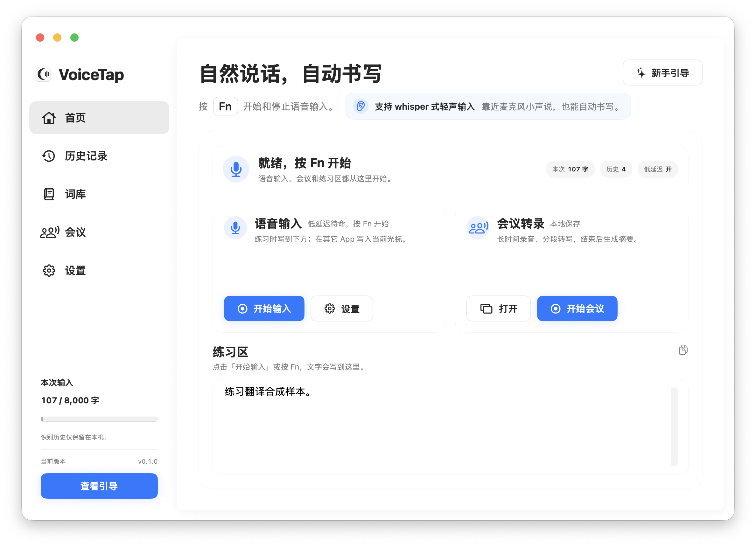The height and width of the screenshot is (547, 756).
Task: Start a meeting with 开始会议
Action: (x=577, y=308)
